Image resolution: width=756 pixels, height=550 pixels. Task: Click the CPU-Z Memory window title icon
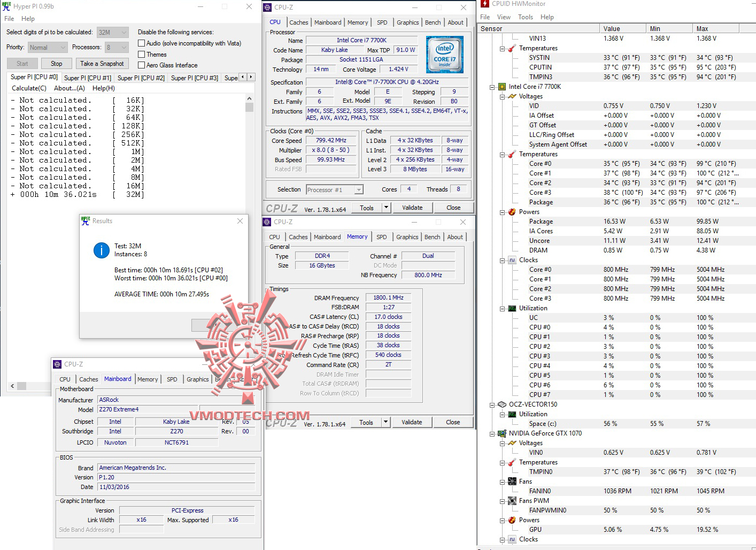point(267,221)
